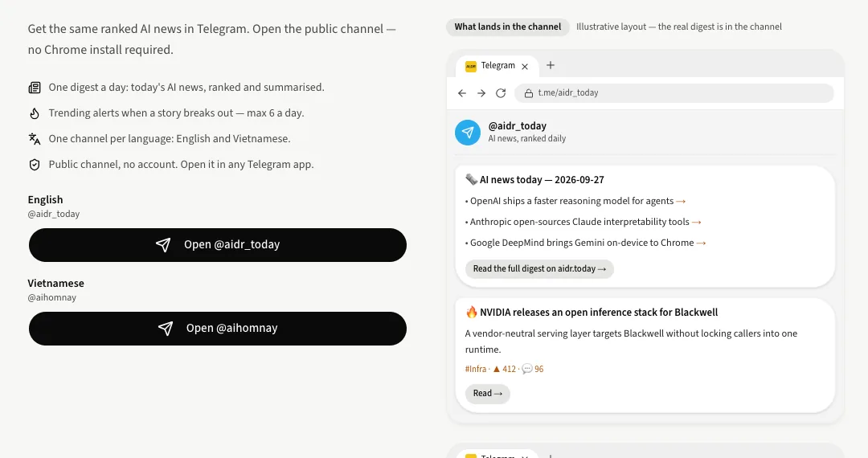
Task: Click the paper plane icon in Open @aihomnay
Action: click(x=166, y=329)
